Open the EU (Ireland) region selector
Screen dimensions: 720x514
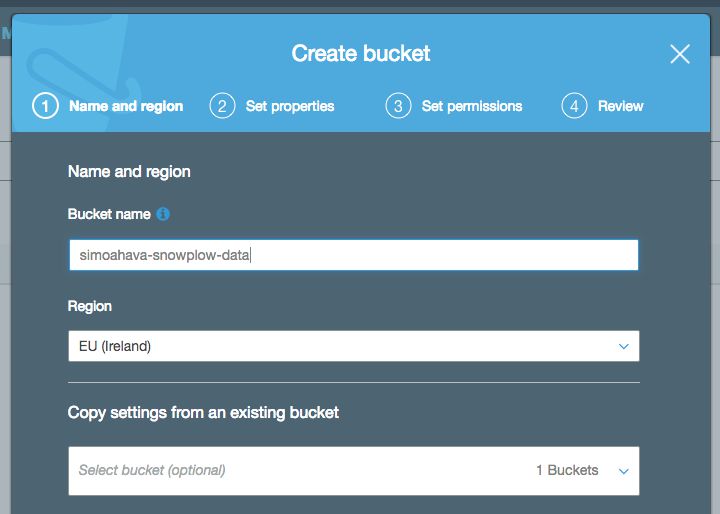(354, 346)
